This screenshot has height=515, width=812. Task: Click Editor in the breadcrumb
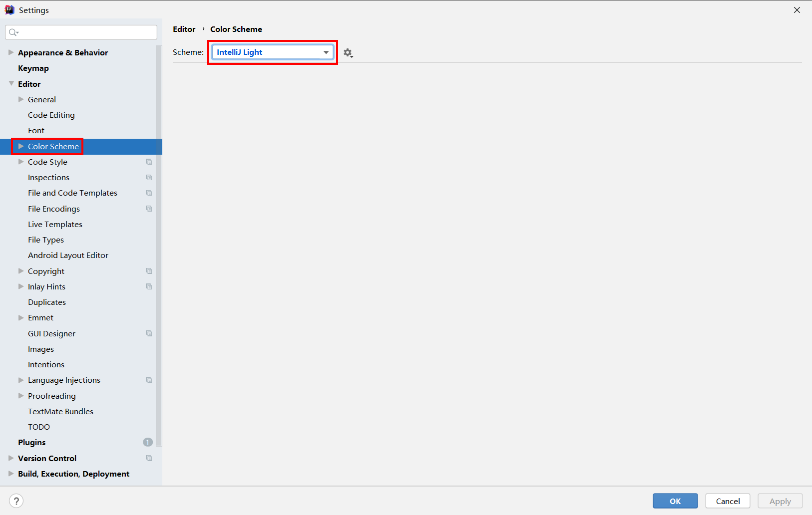[x=184, y=29]
